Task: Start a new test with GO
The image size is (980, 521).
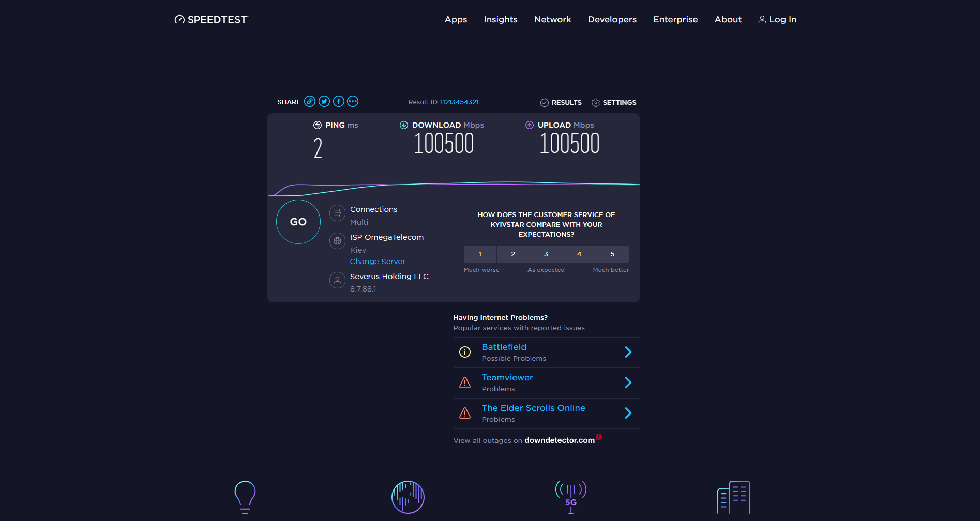Action: pyautogui.click(x=298, y=222)
